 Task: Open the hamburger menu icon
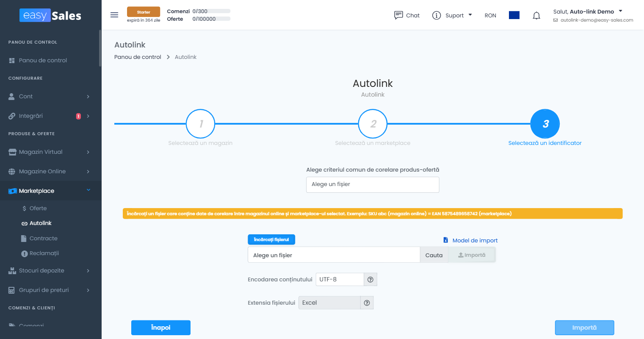point(114,15)
